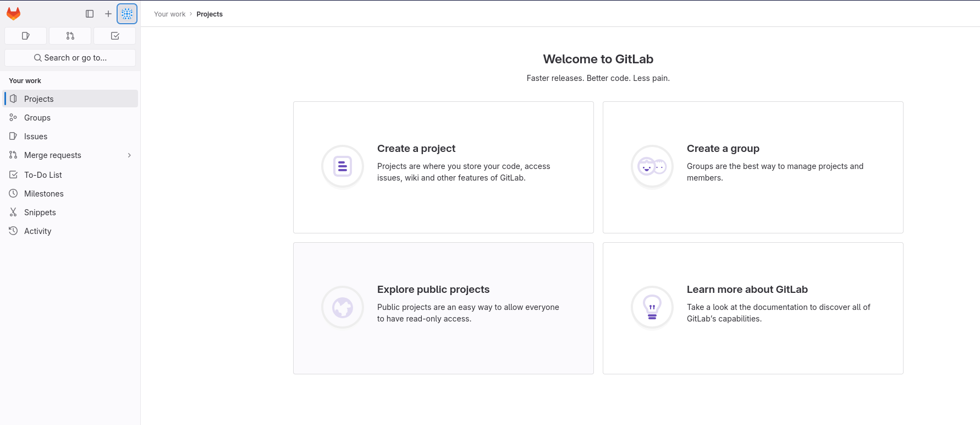
Task: Click the Your work sidebar heading
Action: (25, 81)
